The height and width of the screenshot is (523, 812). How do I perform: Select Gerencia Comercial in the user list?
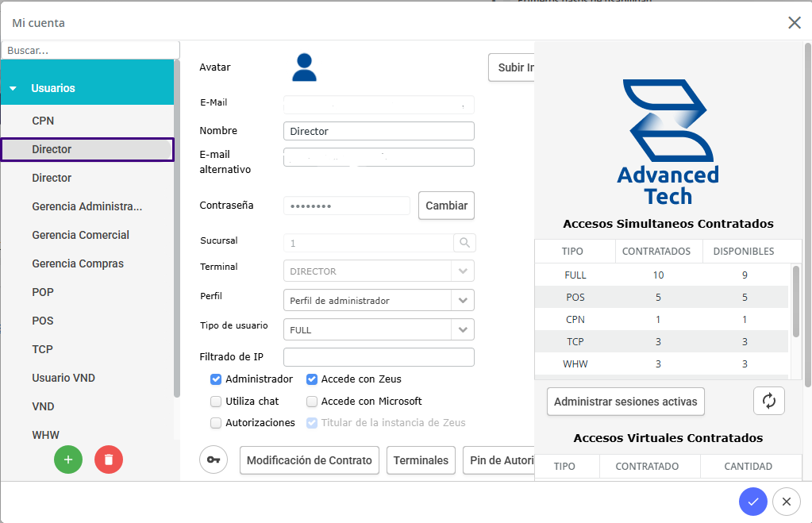[x=80, y=235]
